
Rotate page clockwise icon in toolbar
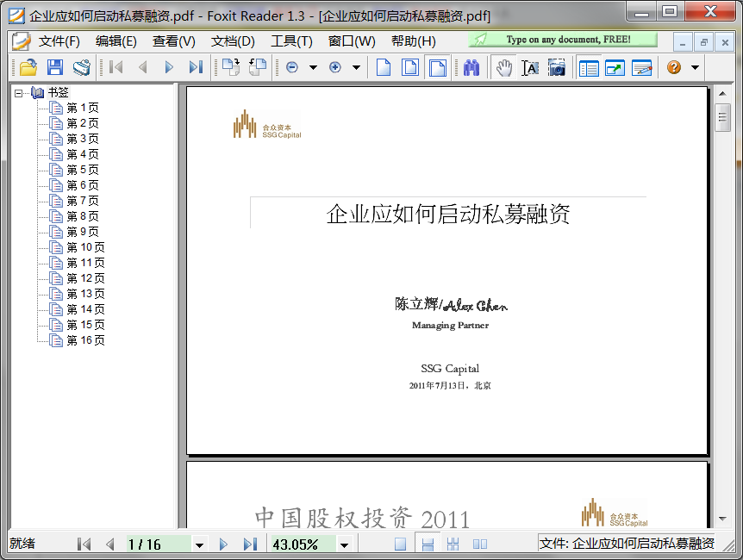(x=231, y=68)
